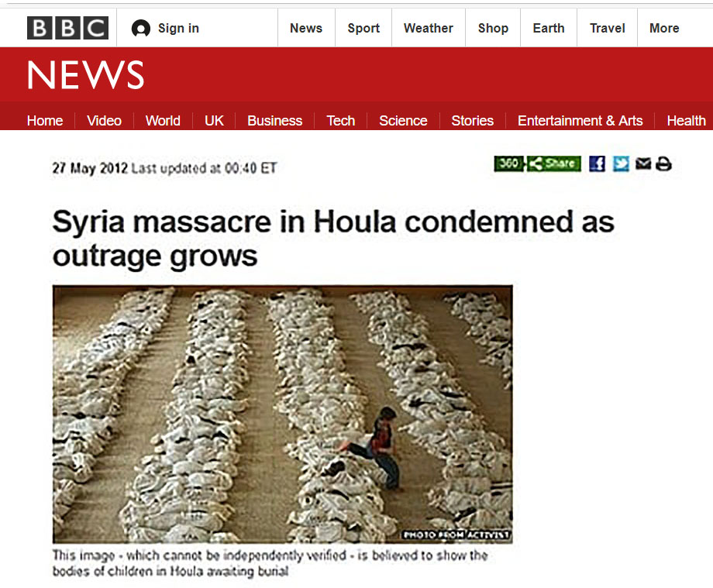Click the green 360 counter badge
713x588 pixels.
509,163
